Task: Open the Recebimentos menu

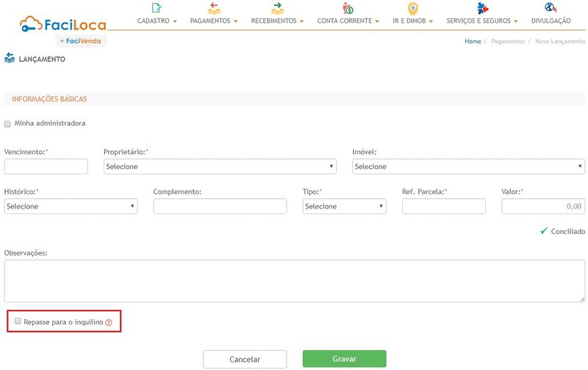Action: coord(276,21)
